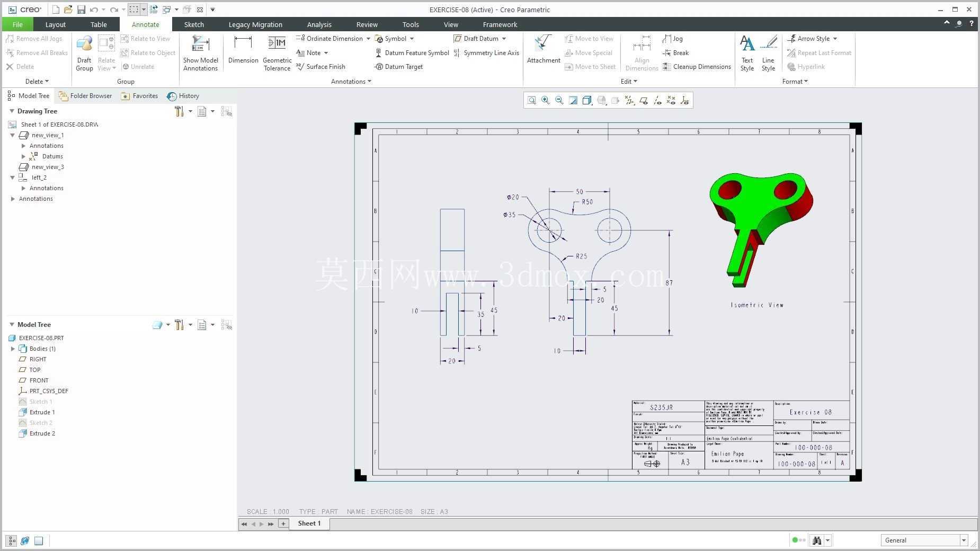
Task: Open Ordinate Dimension dropdown arrow
Action: 368,39
